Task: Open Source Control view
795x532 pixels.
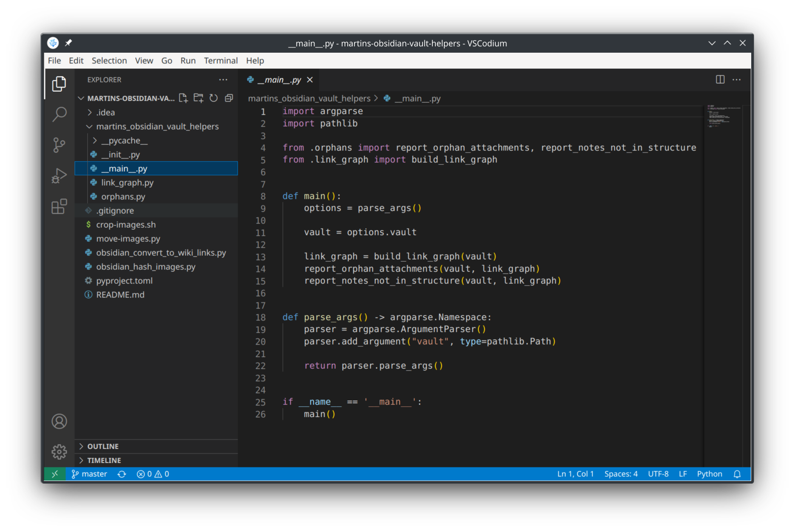Action: click(x=59, y=145)
